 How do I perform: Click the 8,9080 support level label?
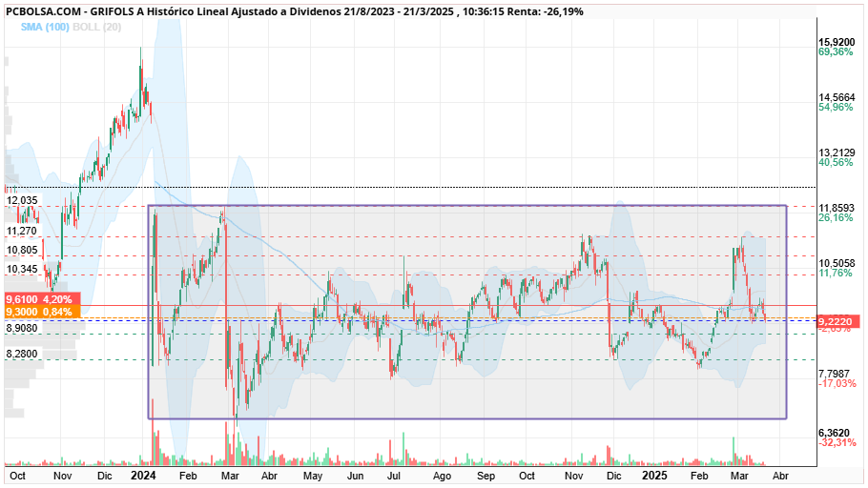click(x=22, y=328)
